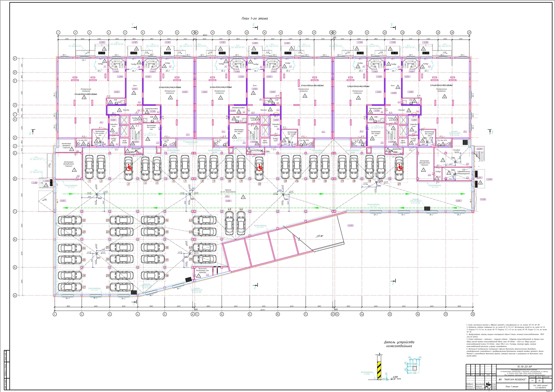
Task: Click parking space number 41
Action: pos(190,232)
